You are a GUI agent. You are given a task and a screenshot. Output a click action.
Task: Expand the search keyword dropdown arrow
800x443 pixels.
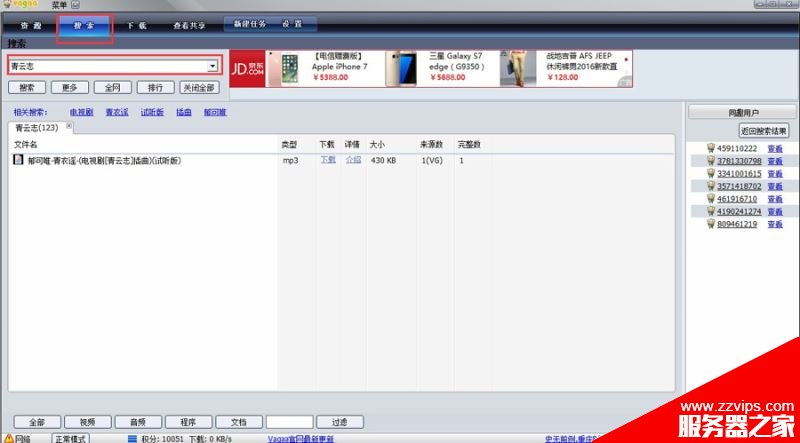click(x=213, y=66)
